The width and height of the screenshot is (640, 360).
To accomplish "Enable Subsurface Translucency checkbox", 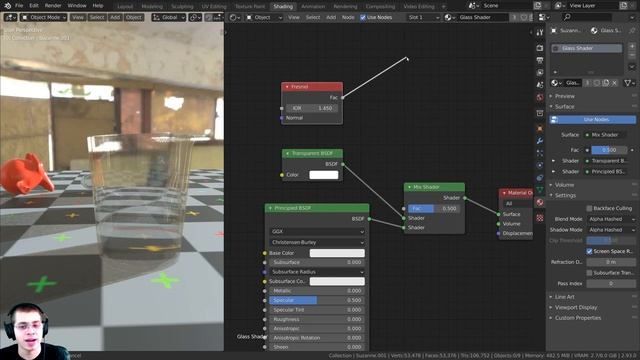I will point(589,272).
